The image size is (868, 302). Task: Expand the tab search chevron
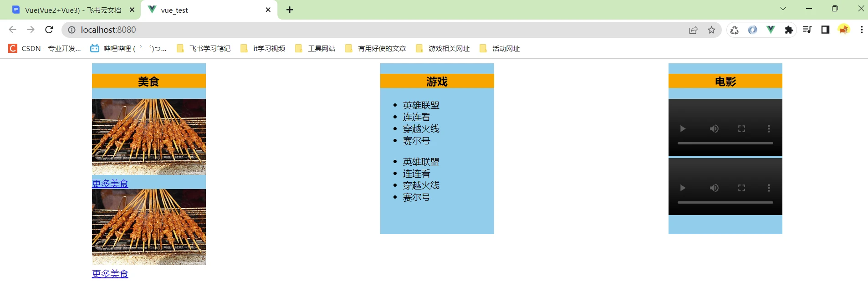pos(783,9)
